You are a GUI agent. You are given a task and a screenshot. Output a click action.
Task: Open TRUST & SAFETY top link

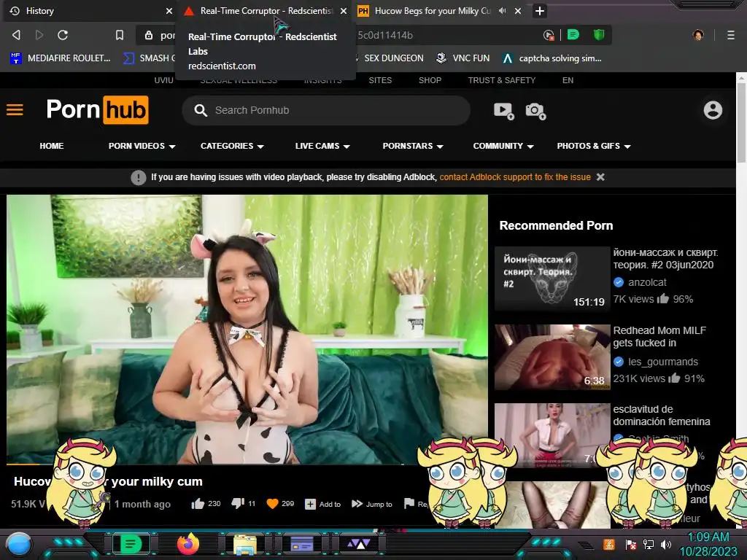pos(502,80)
